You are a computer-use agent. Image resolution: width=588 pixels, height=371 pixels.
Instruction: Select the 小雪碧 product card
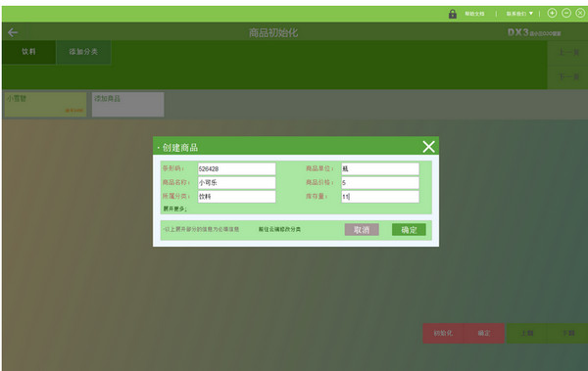coord(45,104)
